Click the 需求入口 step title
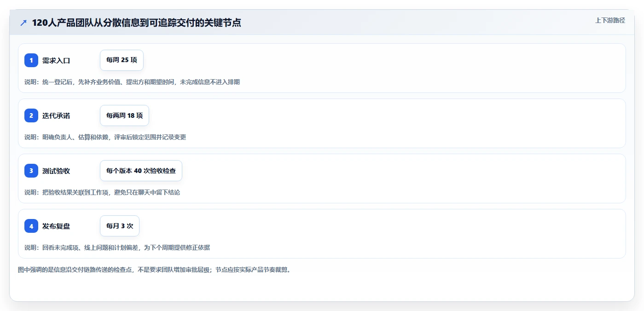 click(56, 60)
